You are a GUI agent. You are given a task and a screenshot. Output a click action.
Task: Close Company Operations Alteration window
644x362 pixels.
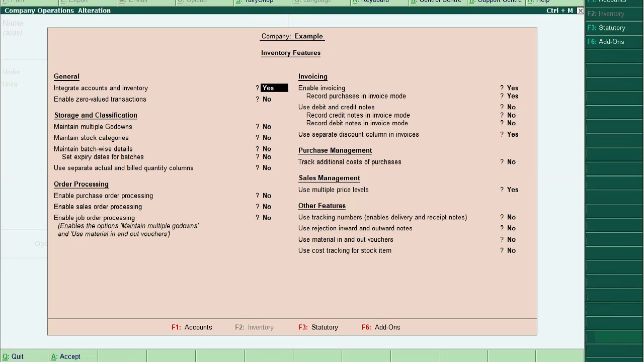point(580,11)
